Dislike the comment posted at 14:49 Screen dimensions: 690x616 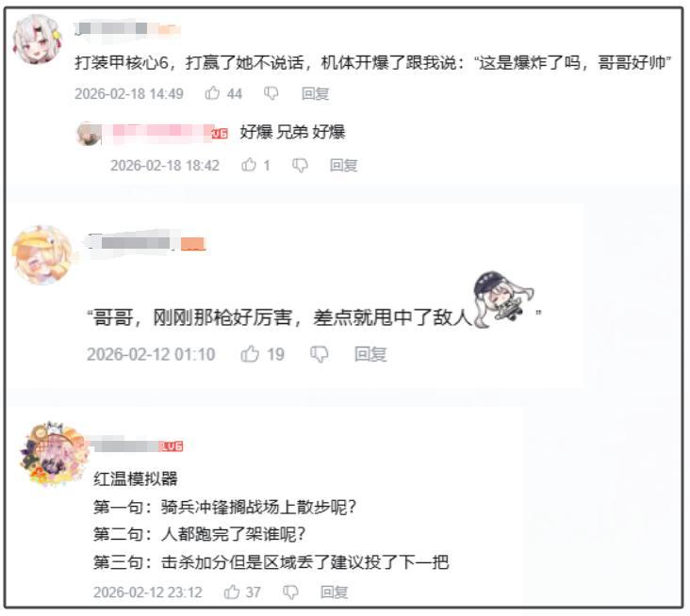tap(271, 93)
